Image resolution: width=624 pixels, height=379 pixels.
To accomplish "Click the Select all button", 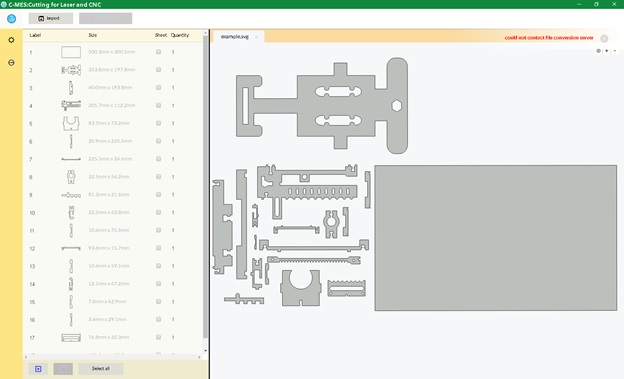I will [x=101, y=369].
